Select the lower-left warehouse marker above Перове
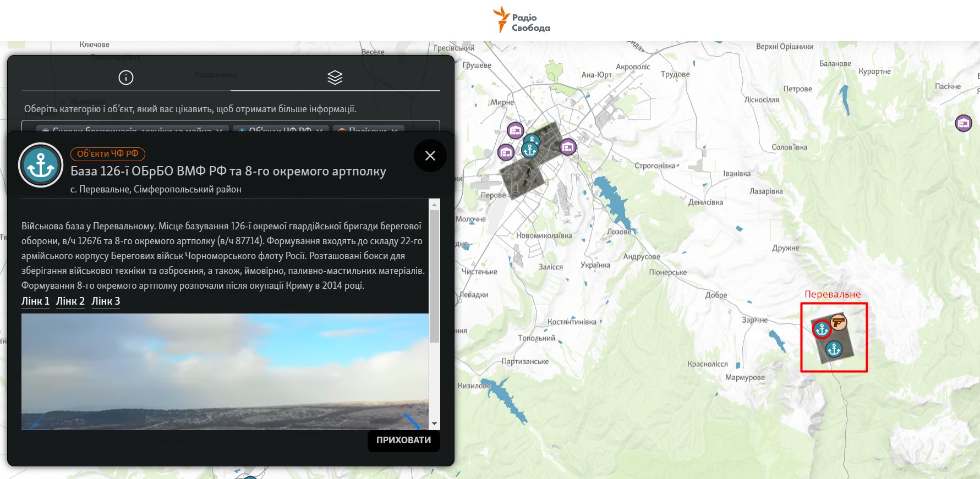 click(506, 152)
